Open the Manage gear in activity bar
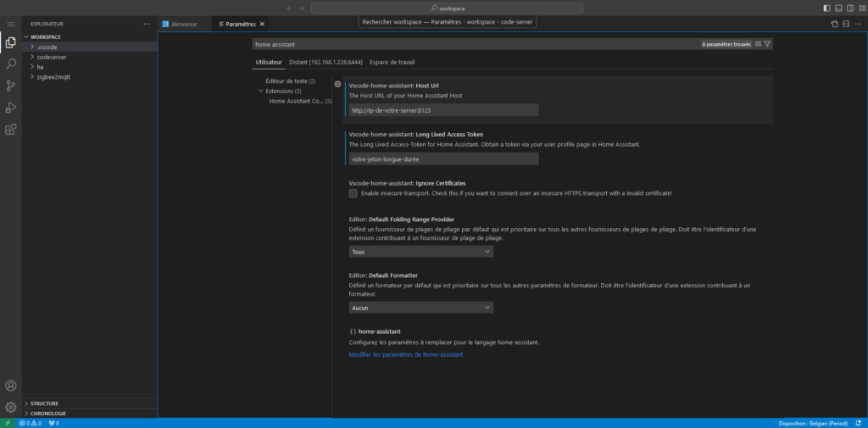This screenshot has width=868, height=428. pyautogui.click(x=10, y=408)
